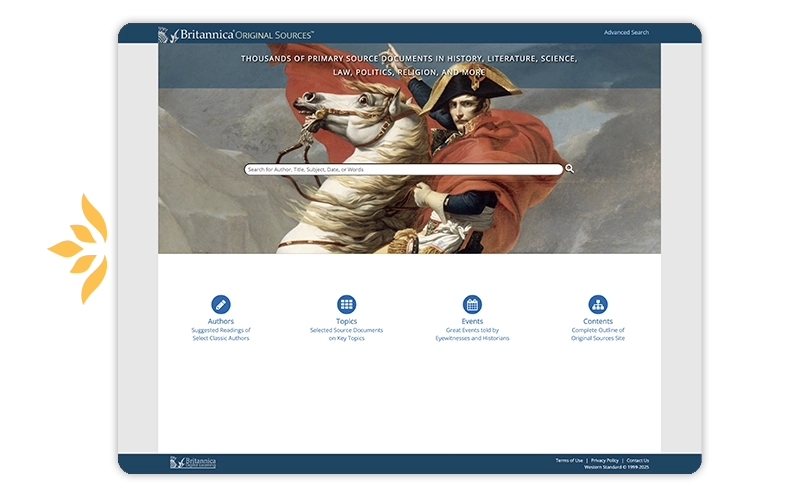Screen dimensions: 800x500
Task: Click the Authors pencil icon
Action: click(x=221, y=305)
